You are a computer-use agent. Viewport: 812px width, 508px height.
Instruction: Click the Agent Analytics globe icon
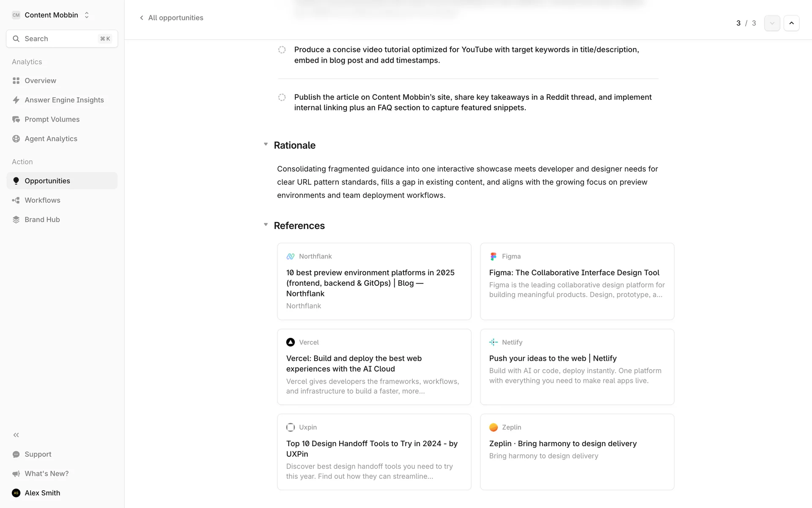16,139
